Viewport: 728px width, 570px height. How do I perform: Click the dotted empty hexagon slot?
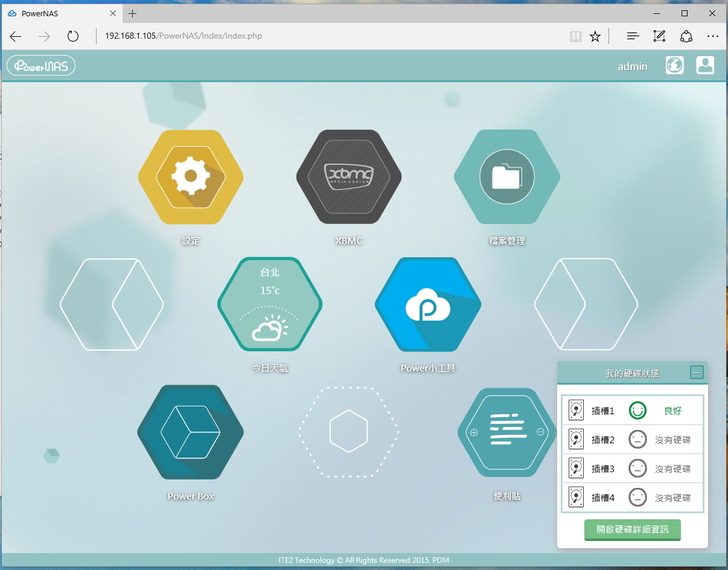click(x=349, y=432)
